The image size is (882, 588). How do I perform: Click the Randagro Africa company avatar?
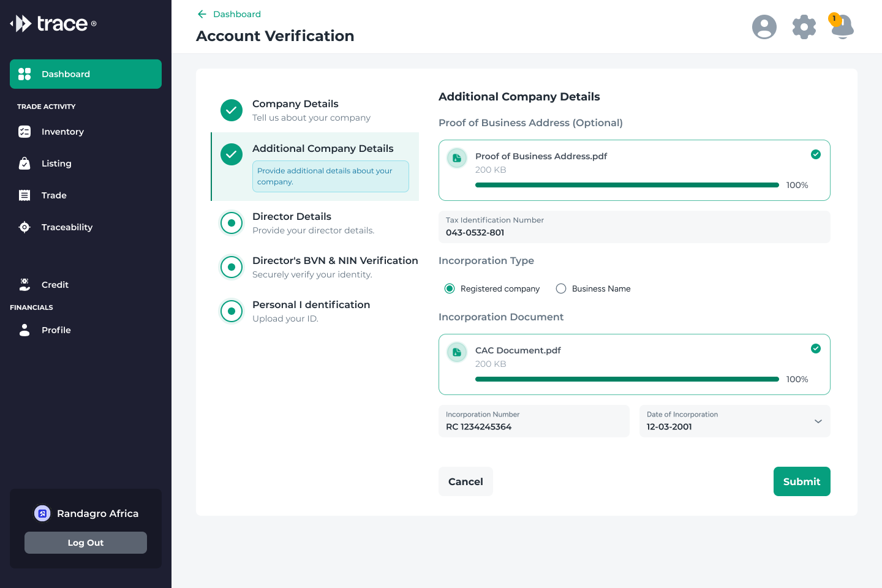42,513
